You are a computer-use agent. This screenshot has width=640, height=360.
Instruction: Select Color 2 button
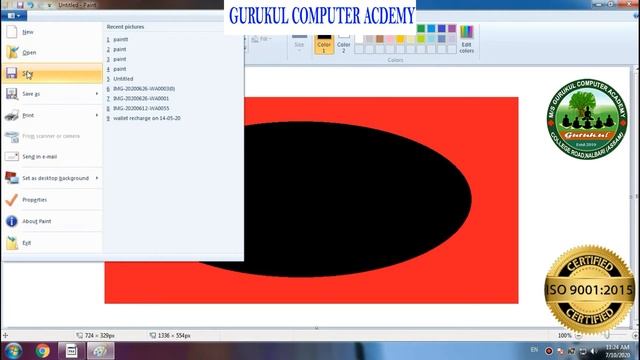point(344,44)
